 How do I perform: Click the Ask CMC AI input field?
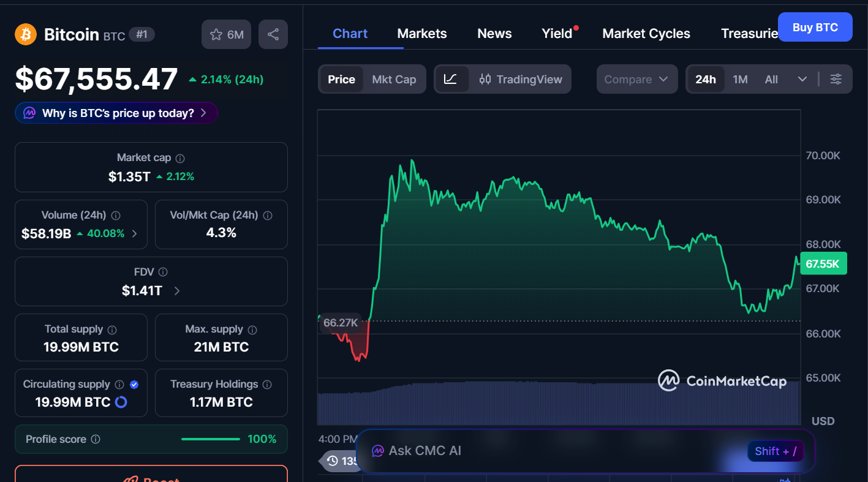click(551, 451)
